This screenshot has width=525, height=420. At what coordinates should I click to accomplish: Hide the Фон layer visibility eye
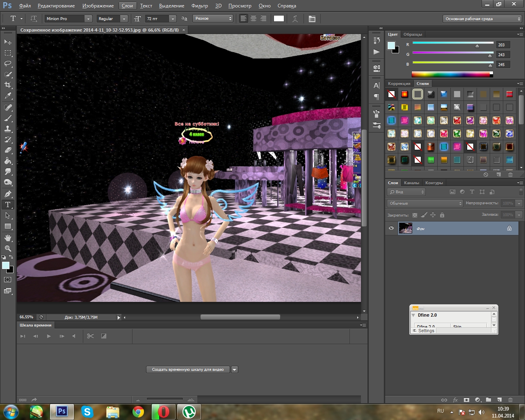tap(391, 228)
